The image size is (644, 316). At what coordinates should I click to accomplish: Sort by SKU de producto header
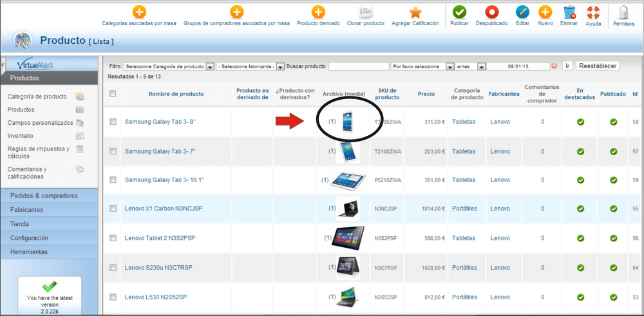386,94
